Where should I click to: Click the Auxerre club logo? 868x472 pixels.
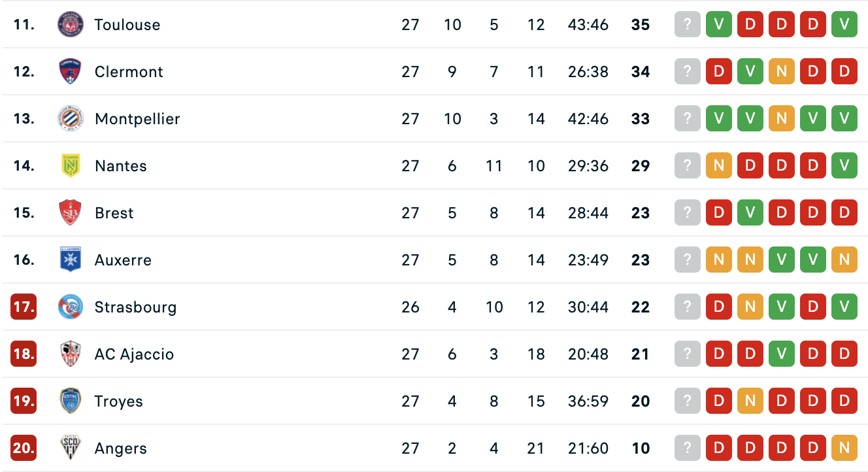(x=70, y=260)
